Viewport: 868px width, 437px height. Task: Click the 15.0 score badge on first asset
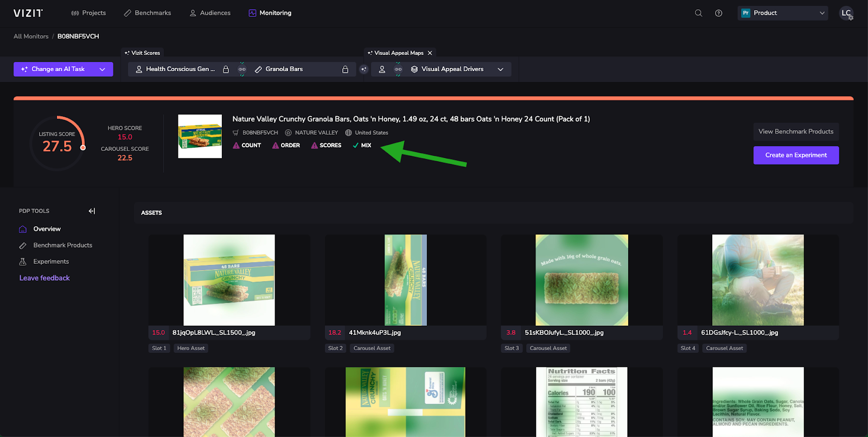click(x=158, y=333)
